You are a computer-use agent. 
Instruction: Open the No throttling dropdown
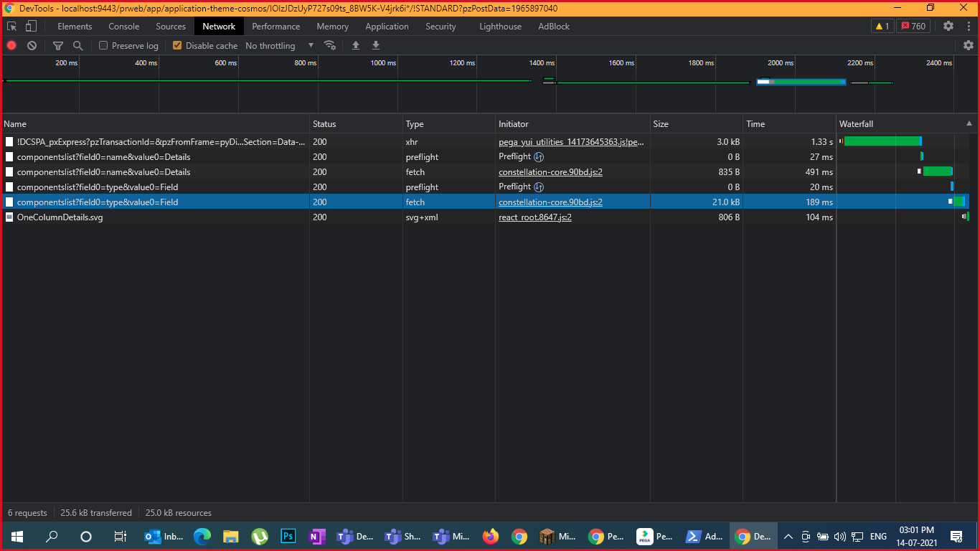click(279, 45)
